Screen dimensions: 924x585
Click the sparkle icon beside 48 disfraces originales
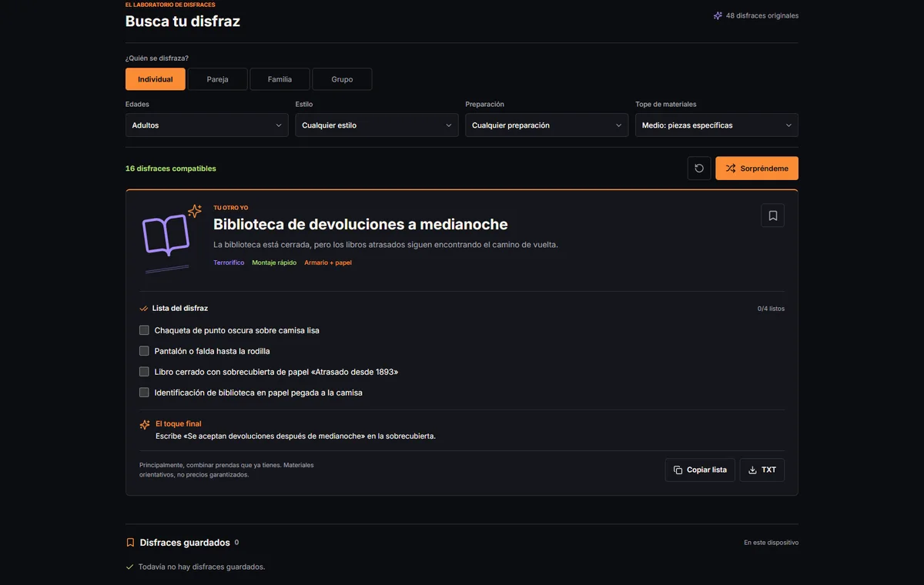coord(718,15)
